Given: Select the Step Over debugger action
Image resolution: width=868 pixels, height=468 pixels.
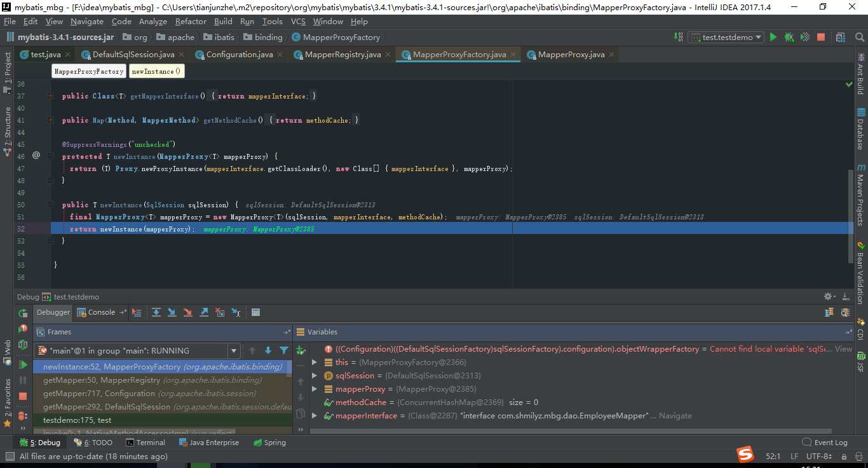Looking at the screenshot, I should coord(156,312).
